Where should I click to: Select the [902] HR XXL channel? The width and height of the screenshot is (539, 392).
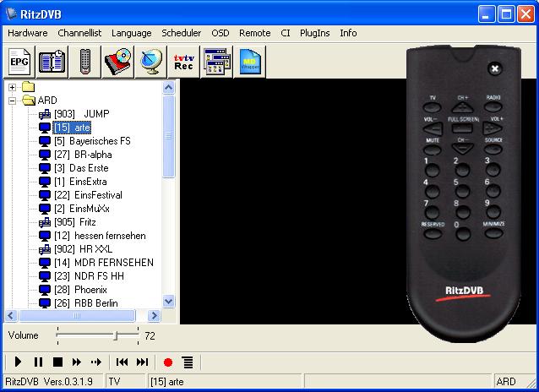(x=83, y=249)
